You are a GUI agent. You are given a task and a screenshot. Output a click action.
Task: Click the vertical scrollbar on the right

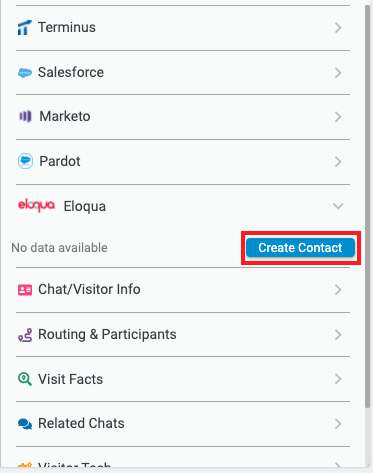(368, 207)
